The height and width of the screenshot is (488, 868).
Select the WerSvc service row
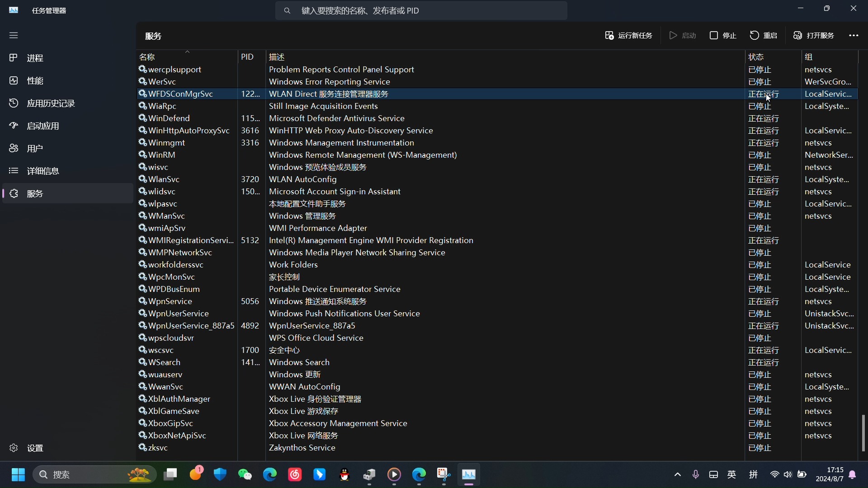click(x=497, y=82)
